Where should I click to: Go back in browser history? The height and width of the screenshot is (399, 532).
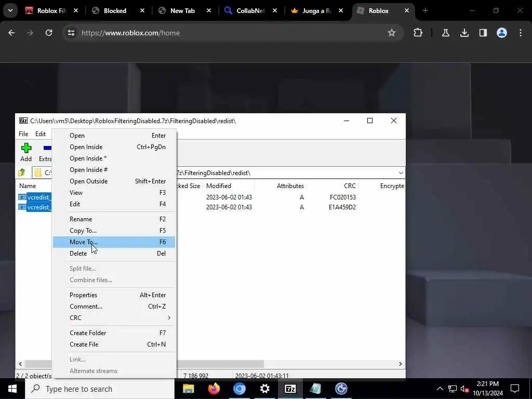click(x=11, y=33)
